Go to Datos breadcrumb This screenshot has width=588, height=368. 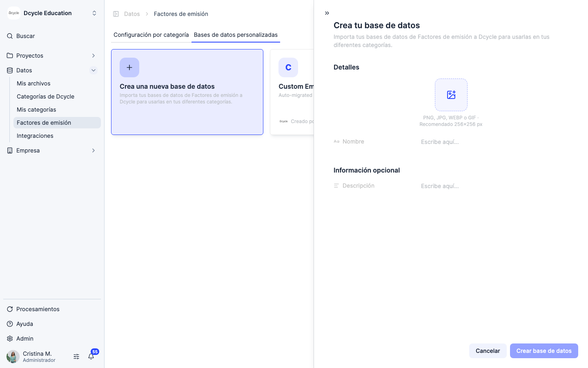pos(132,14)
